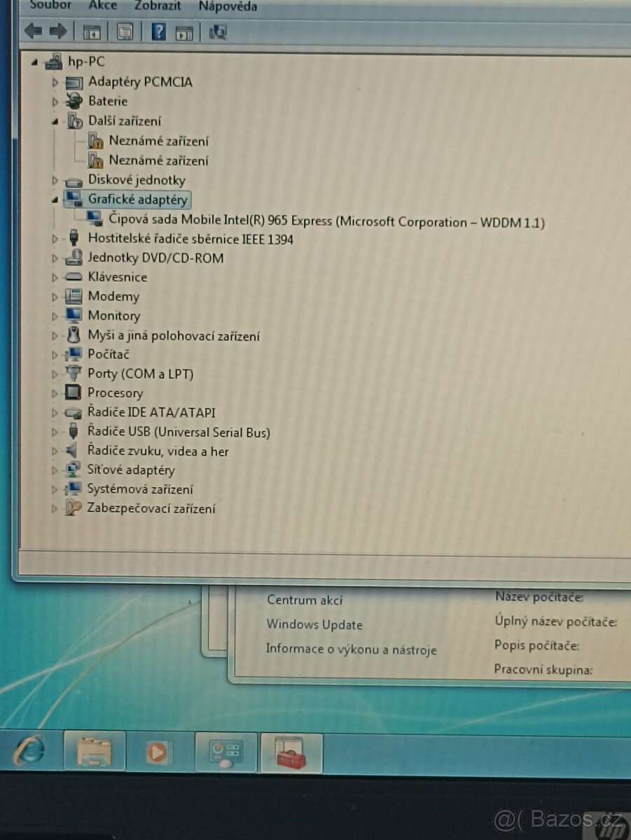Image resolution: width=631 pixels, height=840 pixels.
Task: Click the Adaptéry PCMCIA device icon
Action: (74, 83)
